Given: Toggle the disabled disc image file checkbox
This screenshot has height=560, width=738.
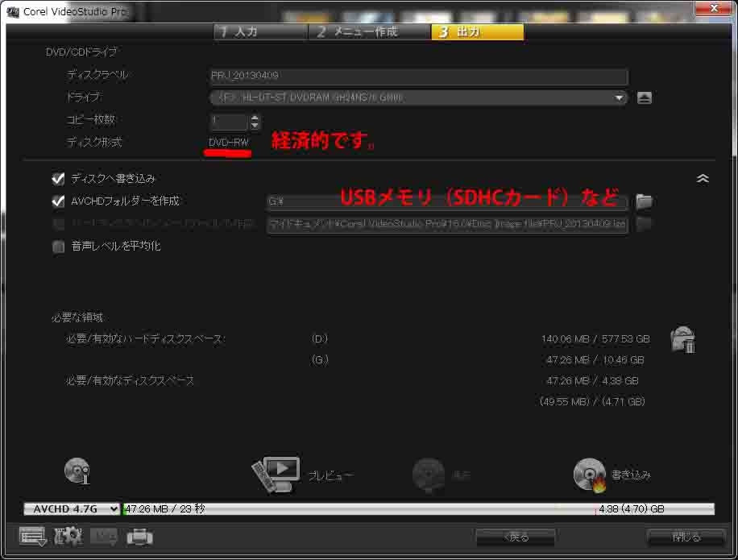Looking at the screenshot, I should 58,223.
